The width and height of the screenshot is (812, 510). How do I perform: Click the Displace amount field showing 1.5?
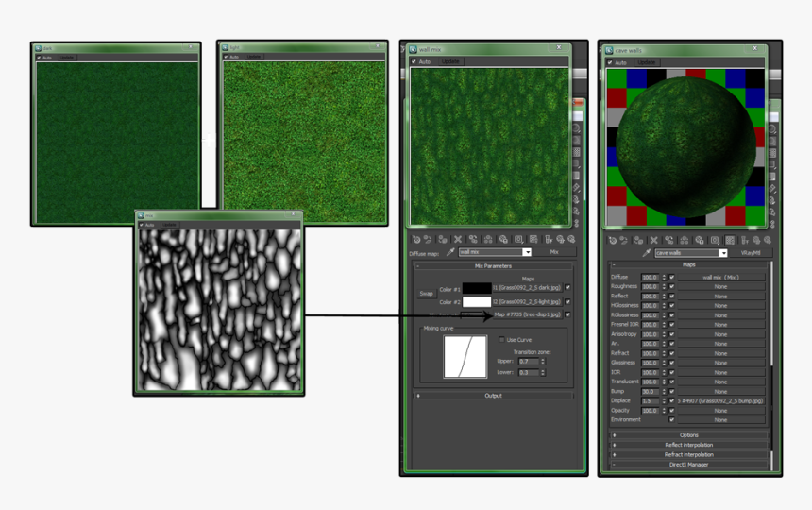point(650,400)
